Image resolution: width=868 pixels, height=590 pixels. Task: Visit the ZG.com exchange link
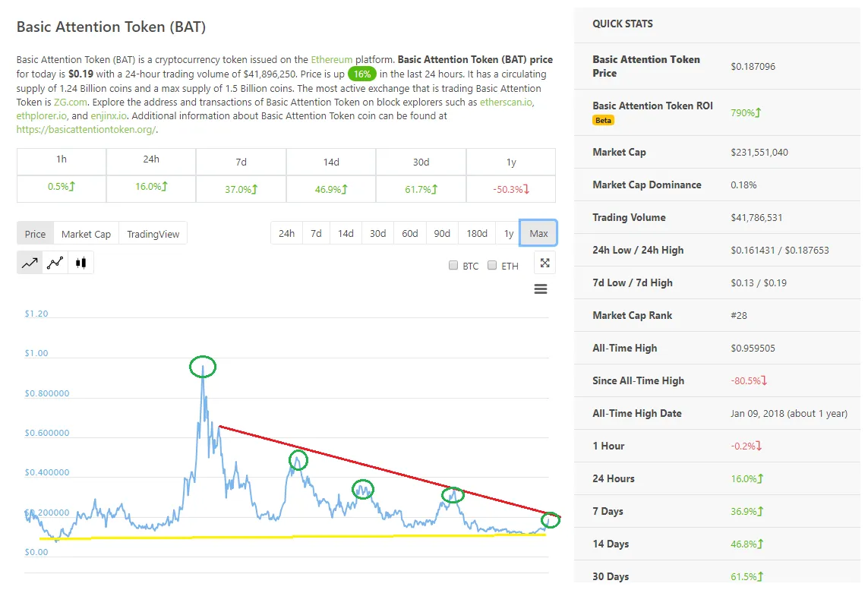pos(69,103)
